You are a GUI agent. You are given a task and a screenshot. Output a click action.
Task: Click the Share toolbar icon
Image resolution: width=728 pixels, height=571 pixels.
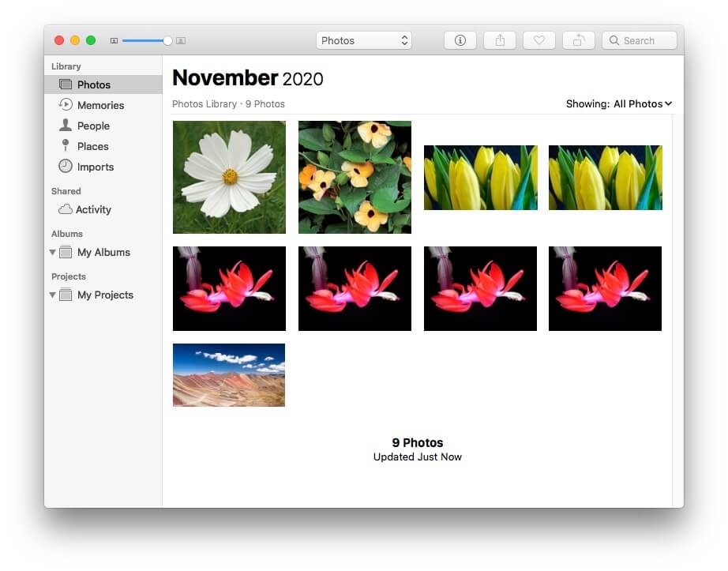500,40
